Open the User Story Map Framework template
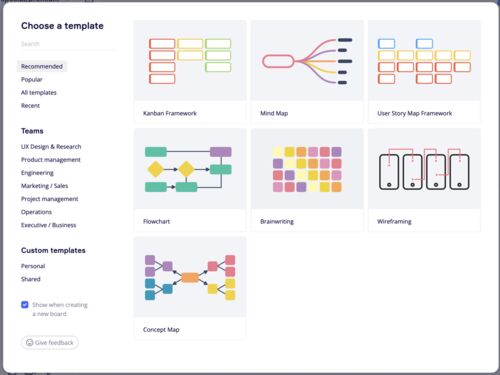 click(424, 61)
